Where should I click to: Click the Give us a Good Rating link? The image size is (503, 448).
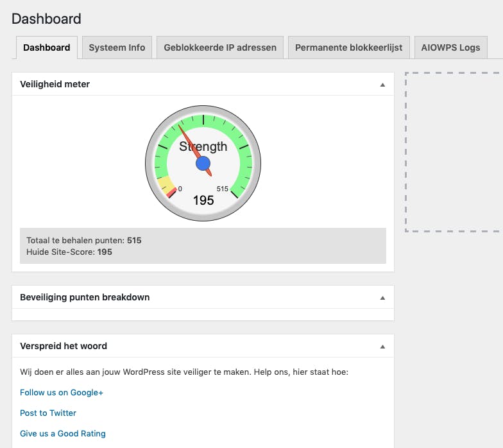click(63, 433)
